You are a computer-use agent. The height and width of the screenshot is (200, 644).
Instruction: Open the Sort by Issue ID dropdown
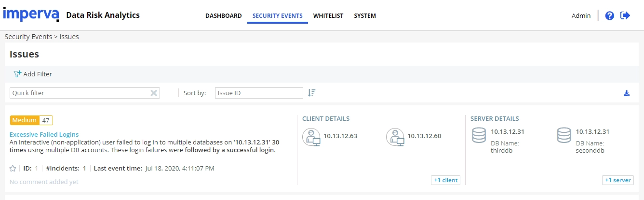pos(259,93)
